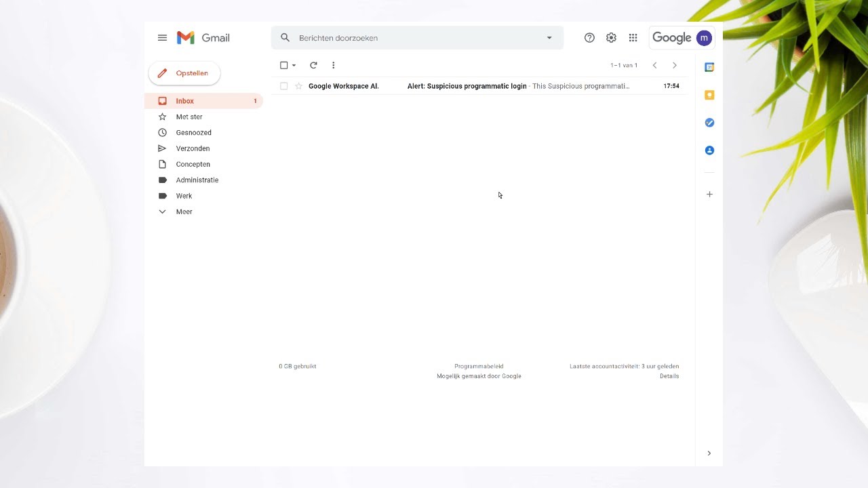Open the settings gear icon
This screenshot has height=488, width=868.
coord(611,38)
